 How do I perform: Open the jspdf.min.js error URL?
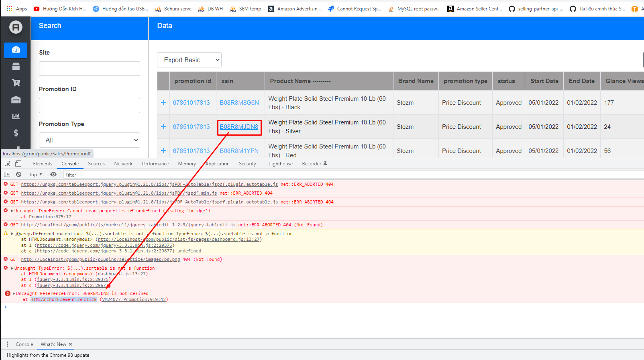tap(119, 193)
